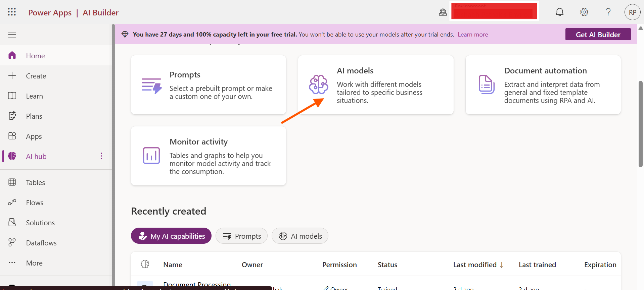Click the help question mark icon

coord(608,12)
